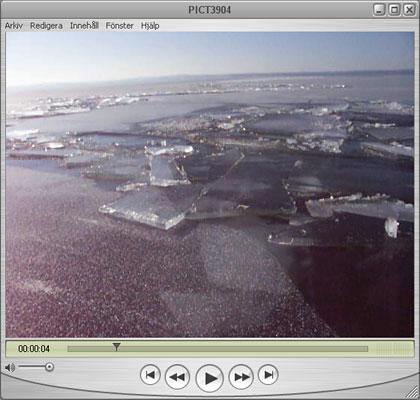Open the Redigera menu
Viewport: 420px width, 400px height.
[46, 26]
